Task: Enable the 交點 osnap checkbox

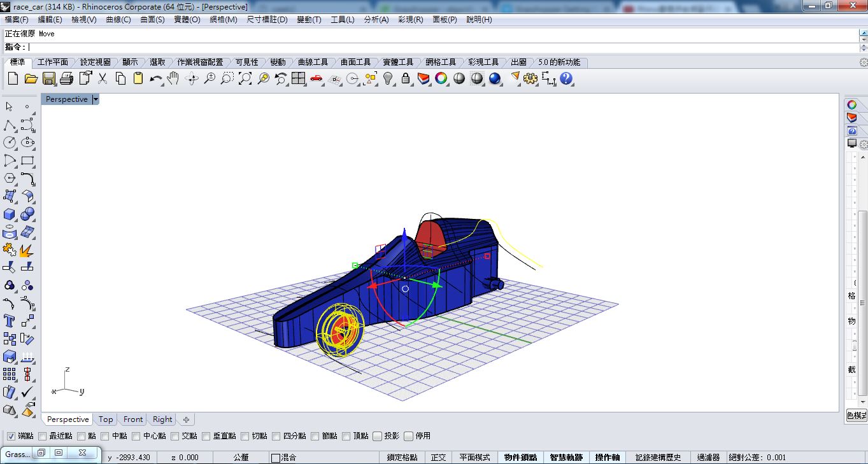Action: point(175,436)
